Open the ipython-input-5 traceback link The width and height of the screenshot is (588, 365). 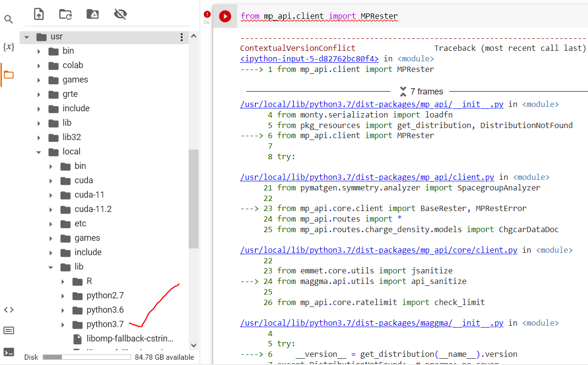[310, 59]
